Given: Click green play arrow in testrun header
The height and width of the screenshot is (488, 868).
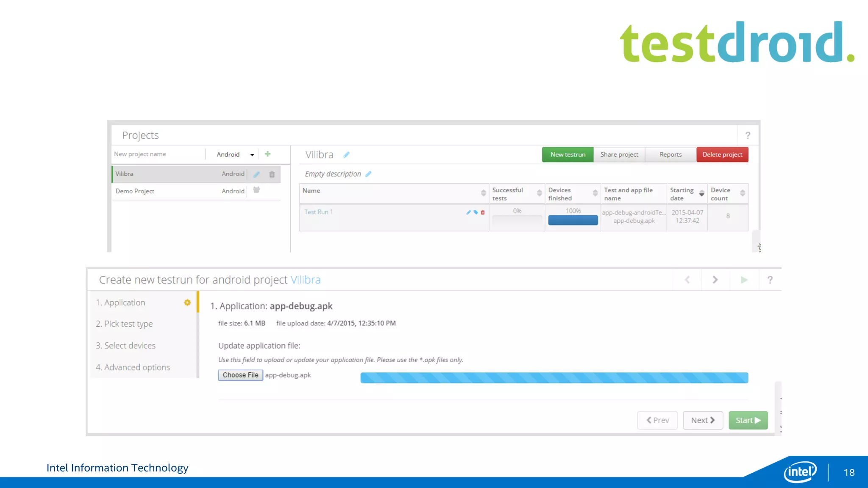Looking at the screenshot, I should 744,280.
